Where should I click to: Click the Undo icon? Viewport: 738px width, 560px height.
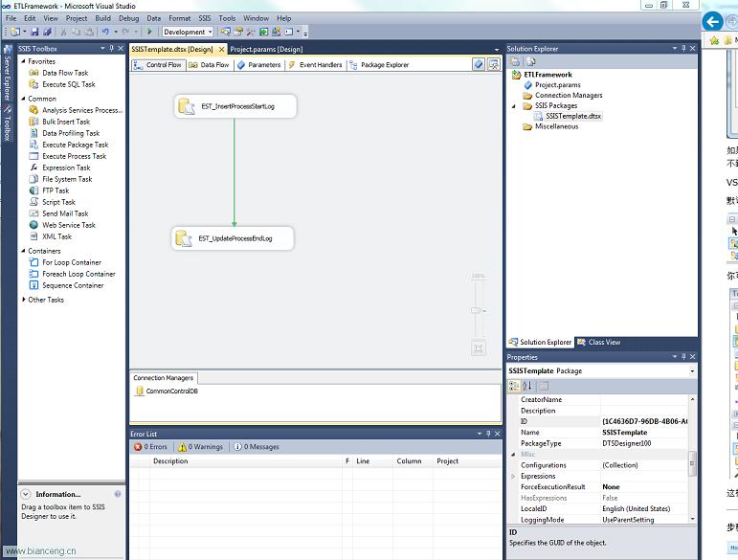[105, 32]
